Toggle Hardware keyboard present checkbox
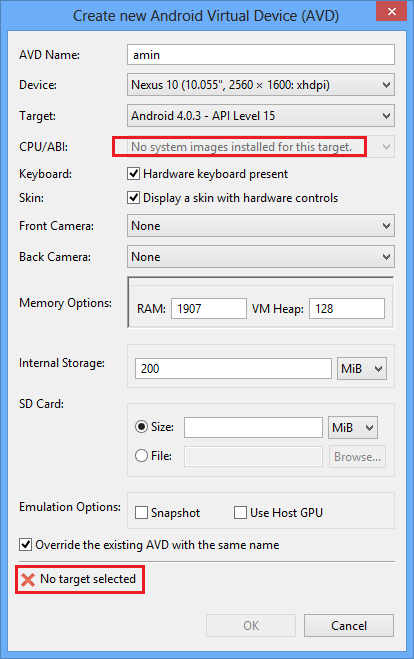414x659 pixels. pos(133,174)
